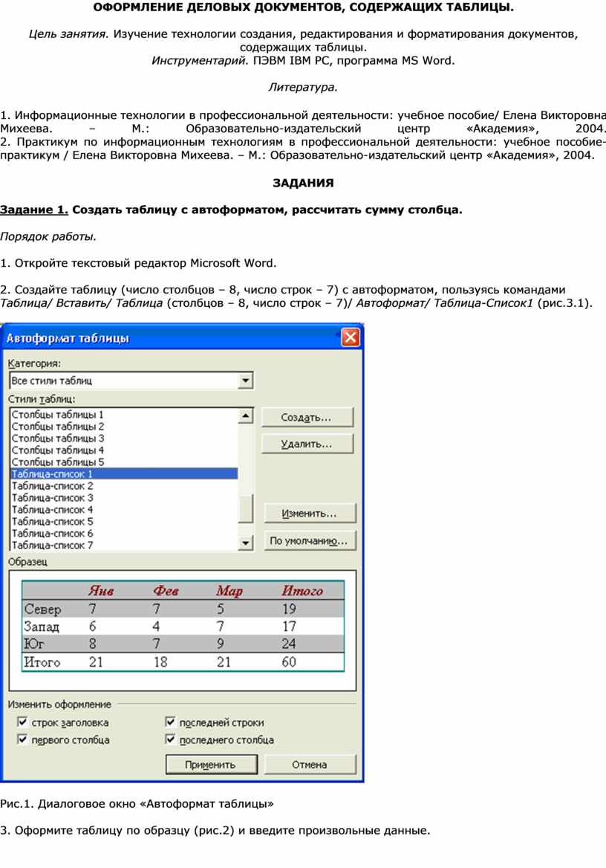The width and height of the screenshot is (606, 868).
Task: Click the Создать... button
Action: 307,418
